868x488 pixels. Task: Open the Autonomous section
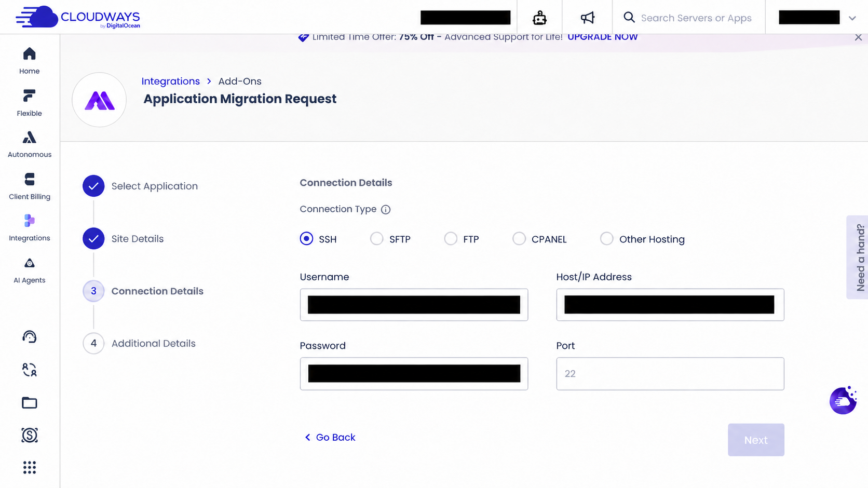tap(30, 144)
